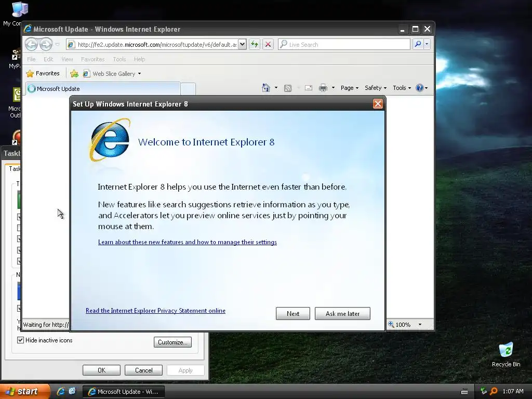This screenshot has height=399, width=532.
Task: Open the View menu
Action: [x=67, y=59]
